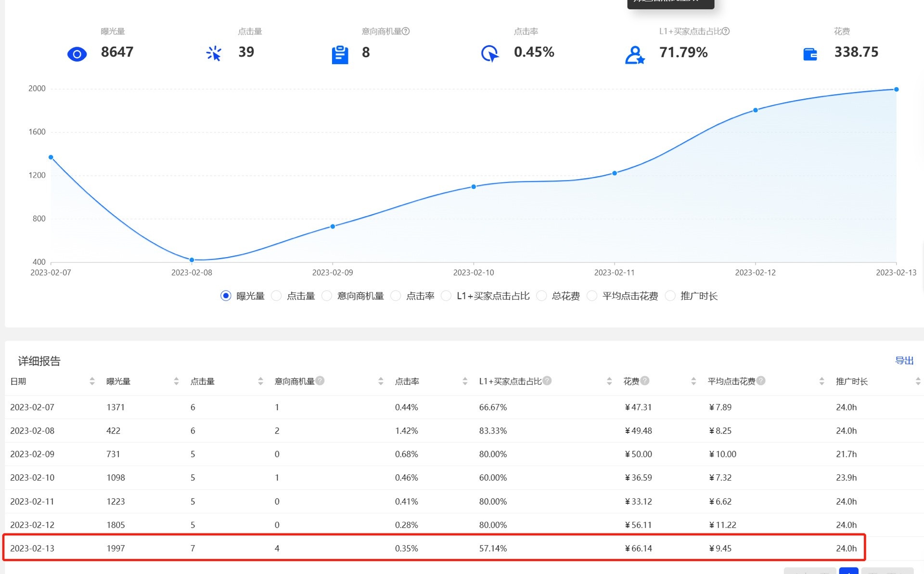
Task: Open help tooltip beside 意向商机量 summary
Action: point(406,31)
